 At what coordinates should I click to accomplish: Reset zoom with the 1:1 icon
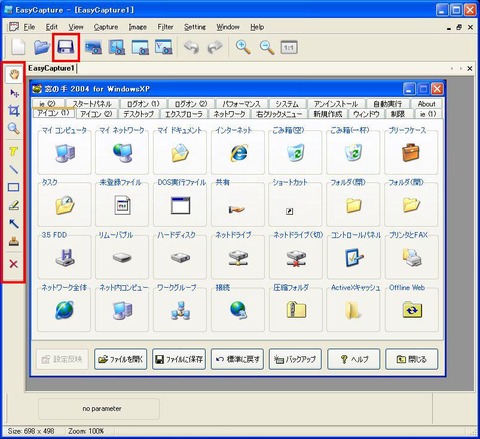coord(289,47)
